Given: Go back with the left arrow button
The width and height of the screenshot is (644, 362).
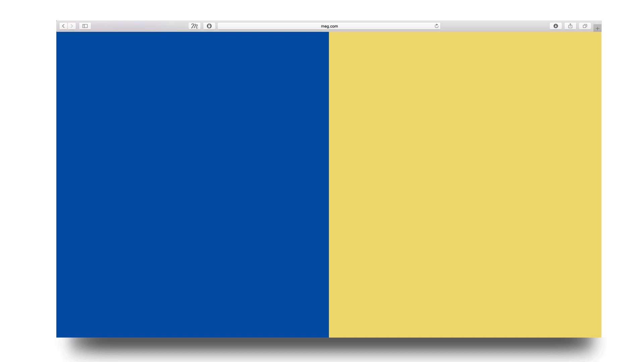Looking at the screenshot, I should tap(63, 26).
